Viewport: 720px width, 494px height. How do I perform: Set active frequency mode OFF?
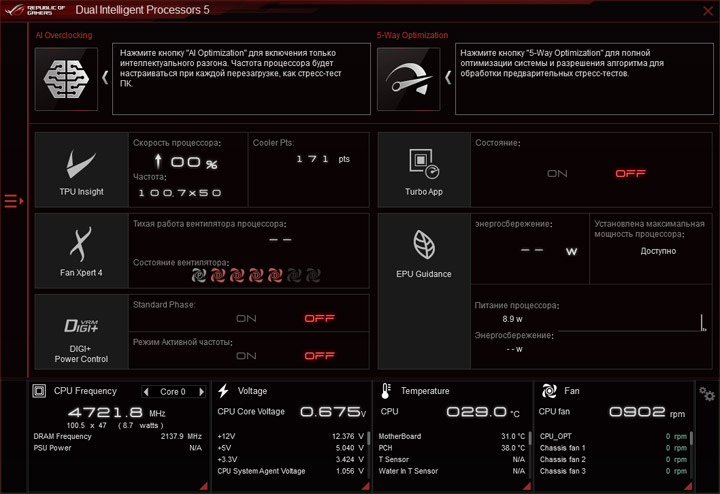[320, 356]
